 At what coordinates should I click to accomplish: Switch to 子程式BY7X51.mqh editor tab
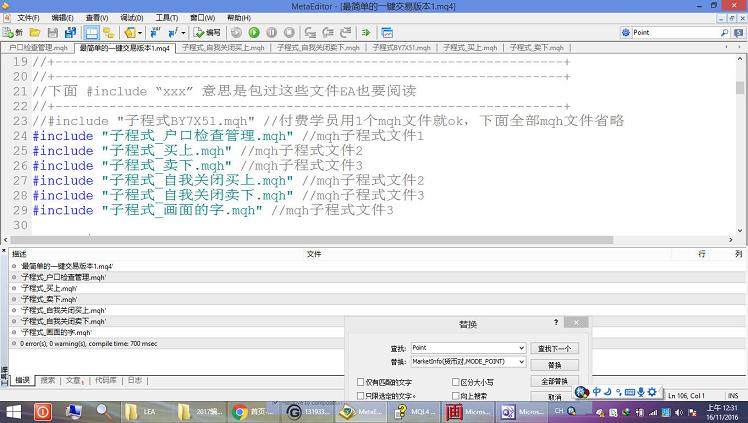[x=401, y=48]
